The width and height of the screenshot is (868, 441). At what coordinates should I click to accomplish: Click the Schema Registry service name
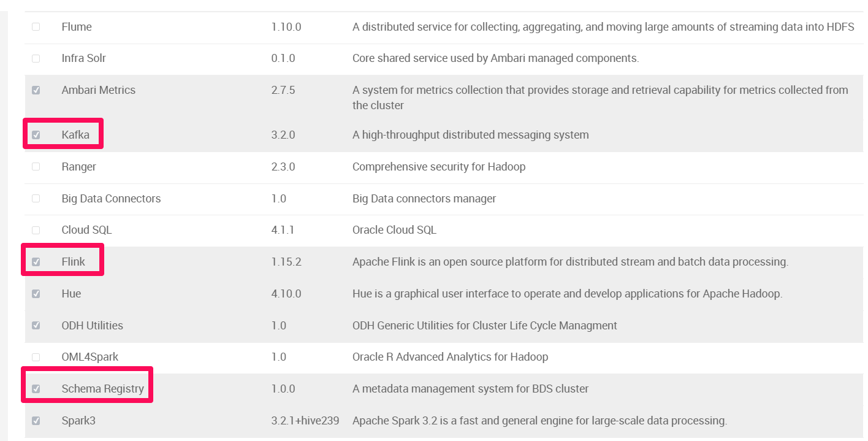click(x=103, y=389)
